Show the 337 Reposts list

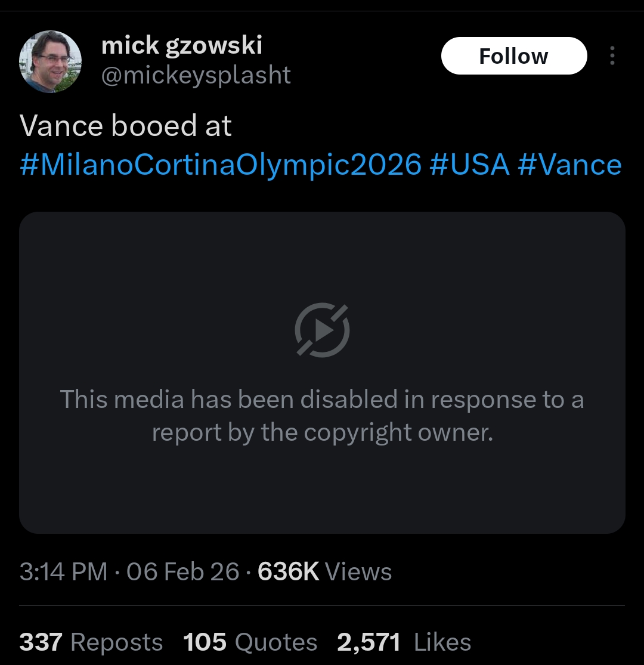(x=91, y=642)
